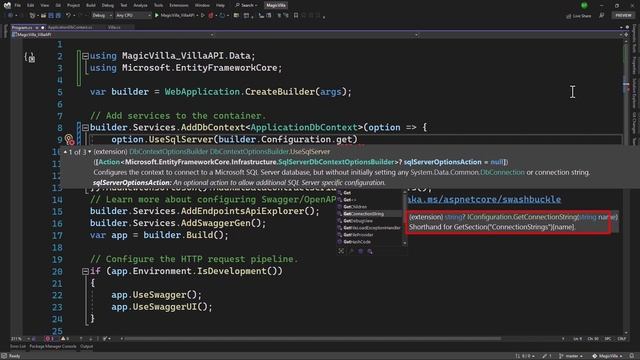The width and height of the screenshot is (640, 360).
Task: Click the editor vertical scrollbar
Action: (x=626, y=186)
